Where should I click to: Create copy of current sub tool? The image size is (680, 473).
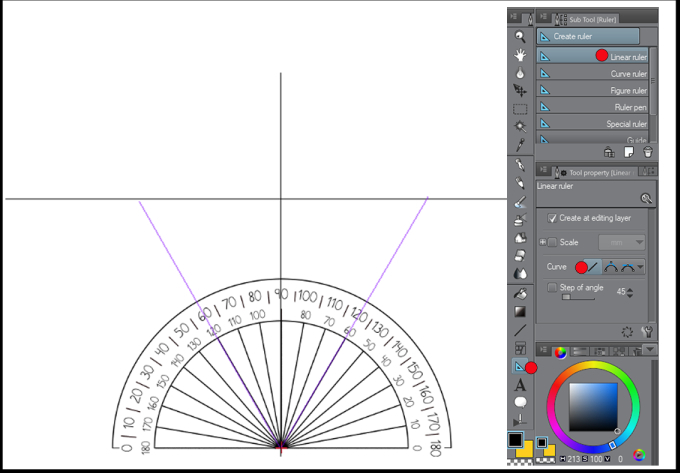(628, 152)
